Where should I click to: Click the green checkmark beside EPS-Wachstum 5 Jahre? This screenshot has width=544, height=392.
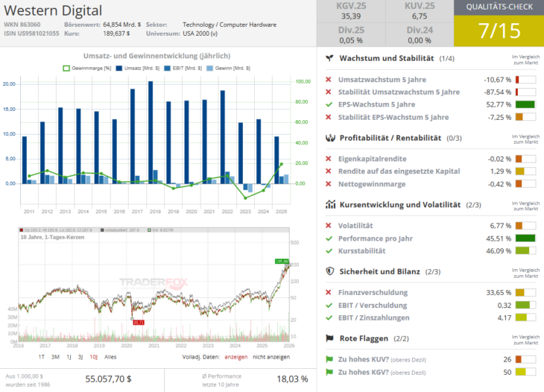pos(329,104)
